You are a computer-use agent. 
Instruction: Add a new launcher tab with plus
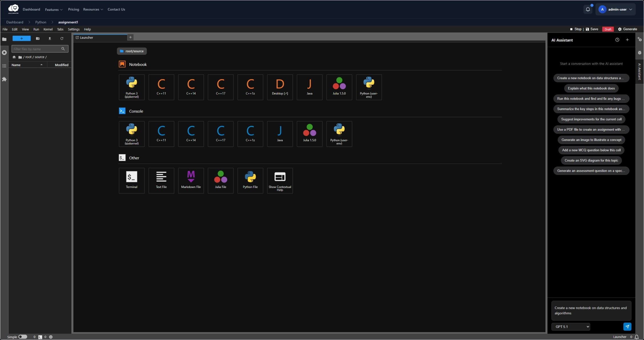click(x=130, y=37)
